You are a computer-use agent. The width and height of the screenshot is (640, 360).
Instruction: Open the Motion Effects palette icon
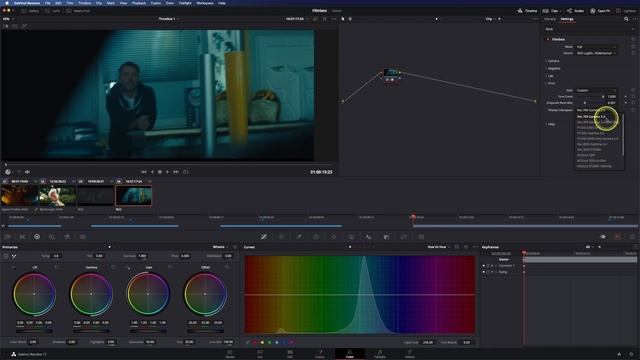[82, 237]
